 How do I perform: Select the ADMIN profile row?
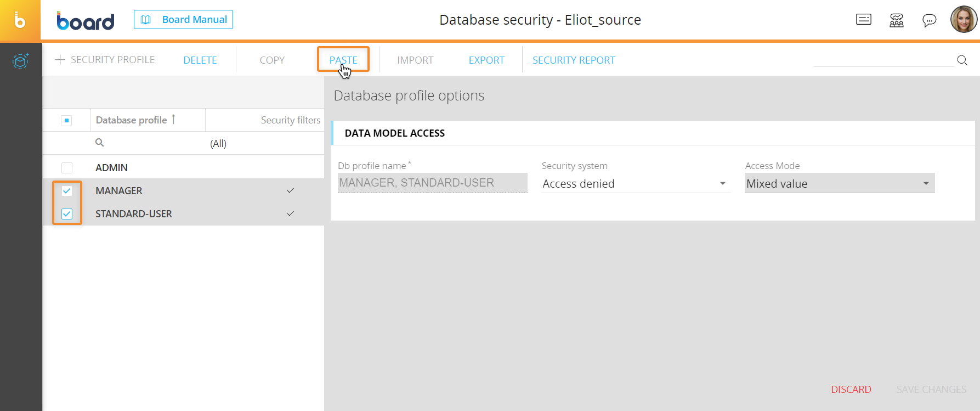pos(183,167)
